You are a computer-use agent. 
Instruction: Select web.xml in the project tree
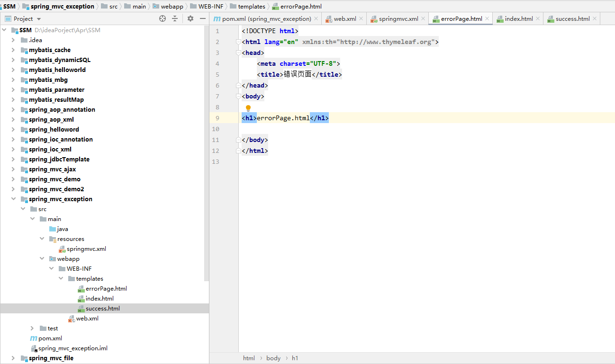click(x=87, y=319)
